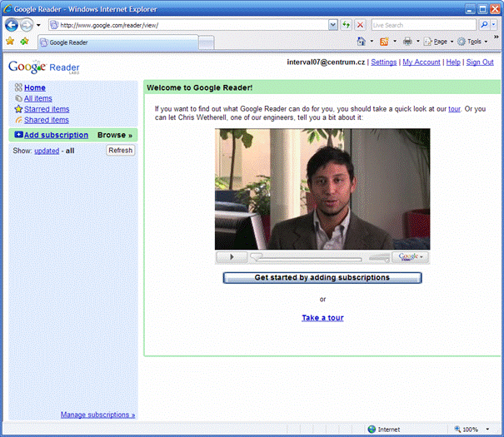Viewport: 504px width, 437px height.
Task: Expand the zoom level dropdown arrow
Action: pos(487,430)
